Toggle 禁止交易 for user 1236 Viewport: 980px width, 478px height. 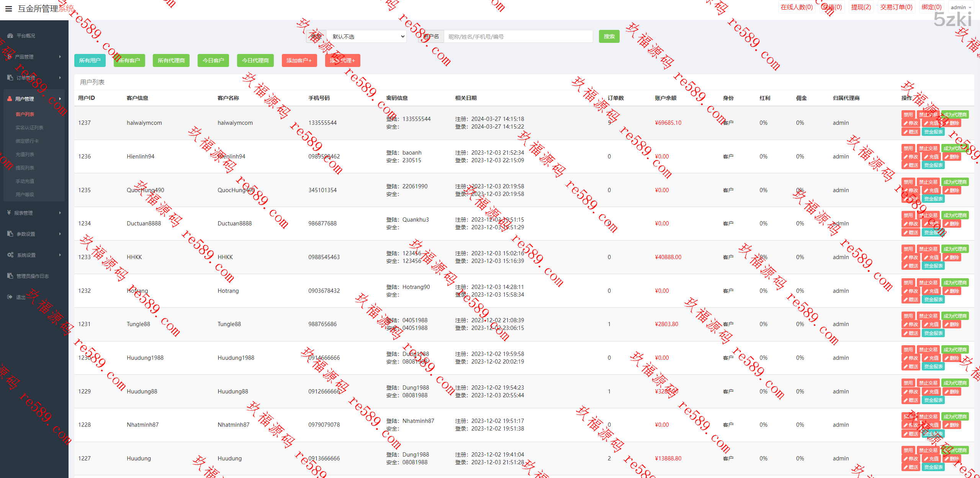tap(928, 148)
